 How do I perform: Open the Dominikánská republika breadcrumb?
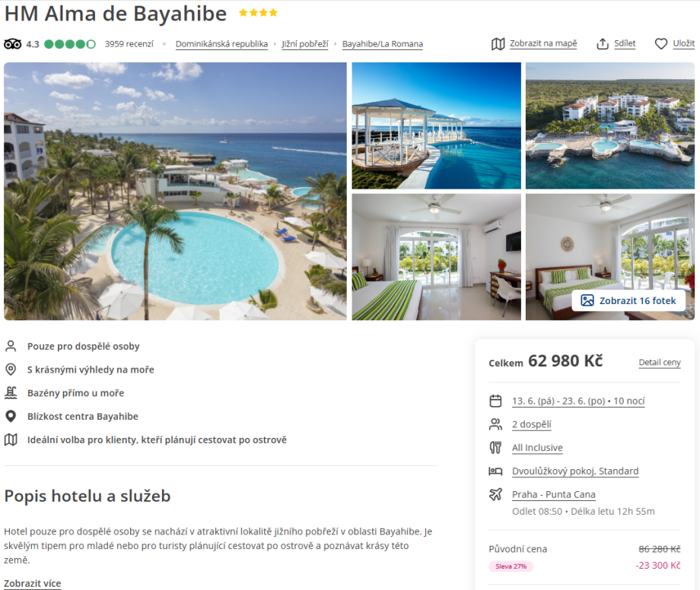point(221,43)
